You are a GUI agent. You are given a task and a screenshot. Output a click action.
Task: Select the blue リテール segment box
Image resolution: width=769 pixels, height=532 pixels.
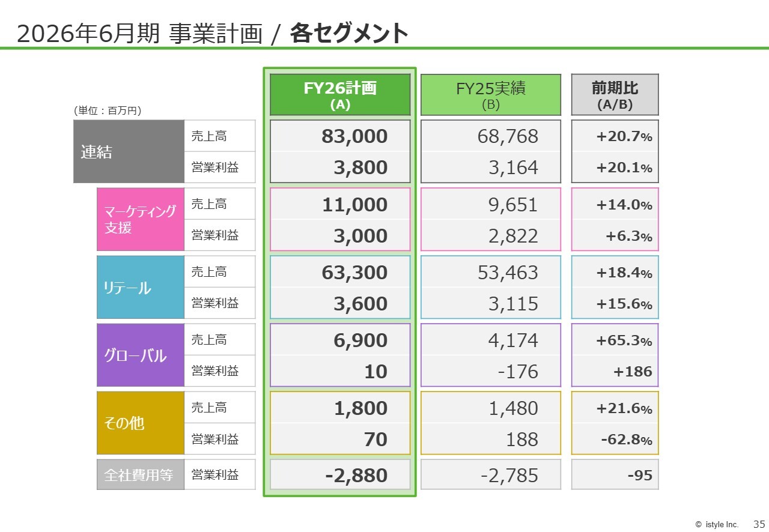coord(141,288)
